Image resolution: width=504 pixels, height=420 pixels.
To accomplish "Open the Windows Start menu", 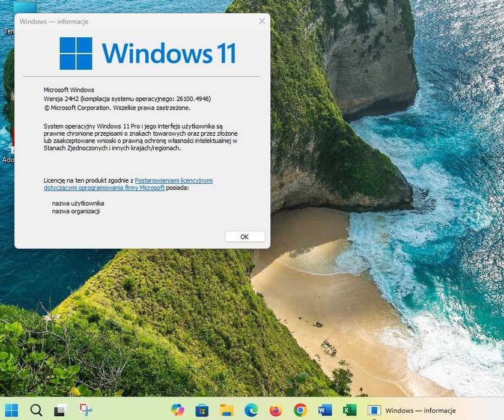I will point(11,410).
